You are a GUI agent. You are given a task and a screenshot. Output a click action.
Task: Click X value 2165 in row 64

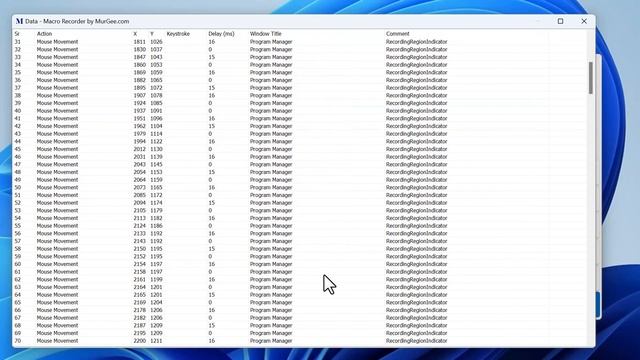click(x=140, y=295)
